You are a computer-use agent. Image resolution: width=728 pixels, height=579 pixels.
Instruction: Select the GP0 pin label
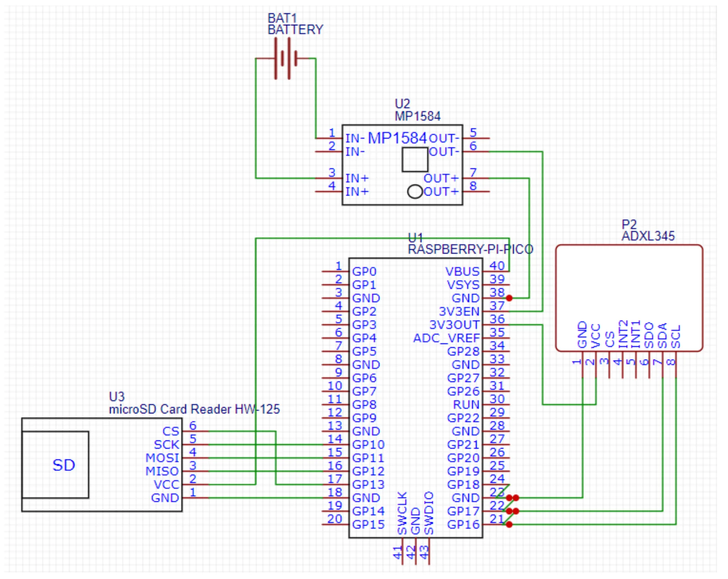[364, 272]
